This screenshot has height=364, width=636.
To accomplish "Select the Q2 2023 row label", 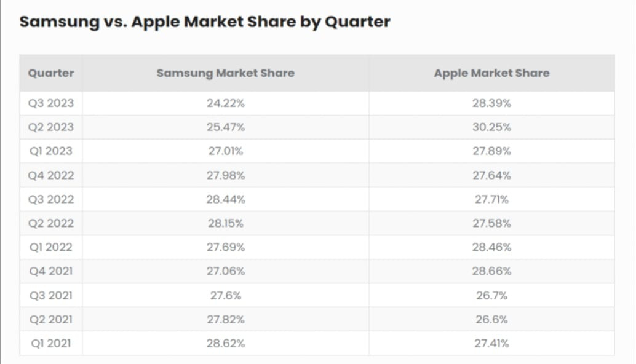I will coord(51,127).
